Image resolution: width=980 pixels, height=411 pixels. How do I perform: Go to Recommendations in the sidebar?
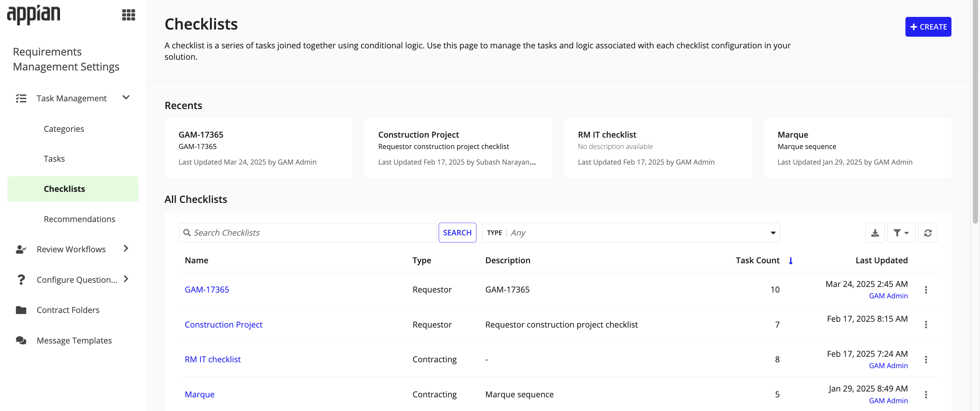(79, 219)
